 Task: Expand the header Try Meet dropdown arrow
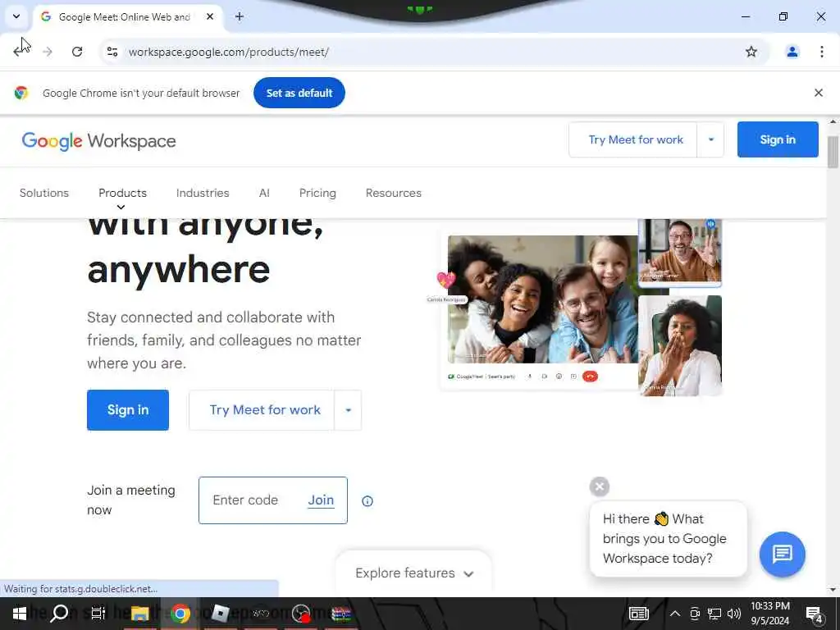[x=711, y=139]
